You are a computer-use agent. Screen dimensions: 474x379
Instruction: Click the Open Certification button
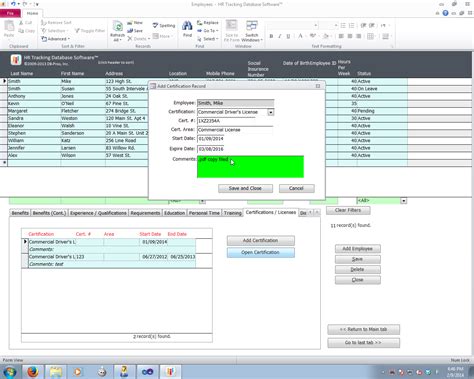[260, 252]
